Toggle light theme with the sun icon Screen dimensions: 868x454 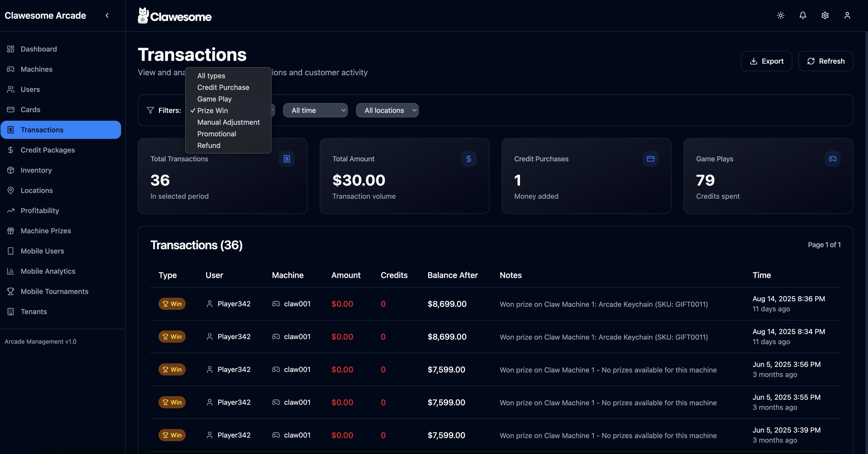point(780,15)
